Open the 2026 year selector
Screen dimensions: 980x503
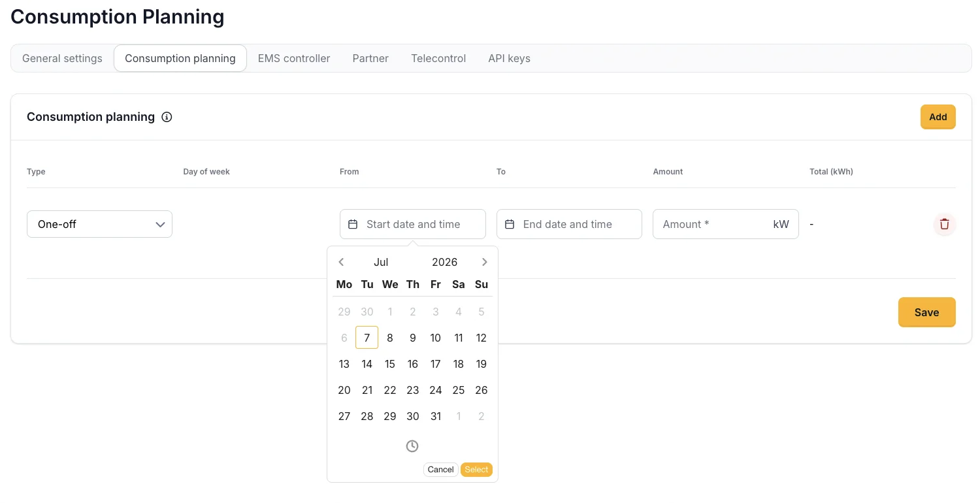(x=444, y=262)
